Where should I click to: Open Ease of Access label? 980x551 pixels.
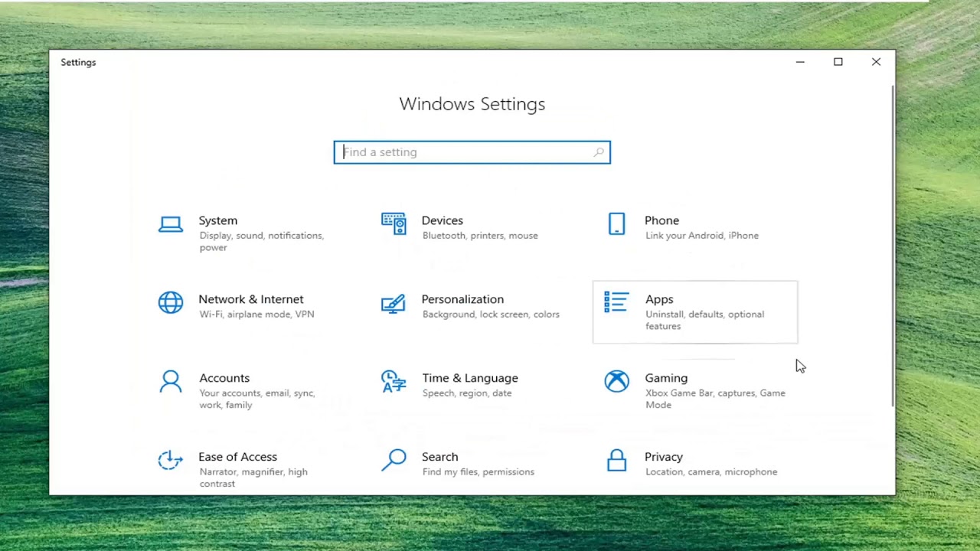click(238, 457)
